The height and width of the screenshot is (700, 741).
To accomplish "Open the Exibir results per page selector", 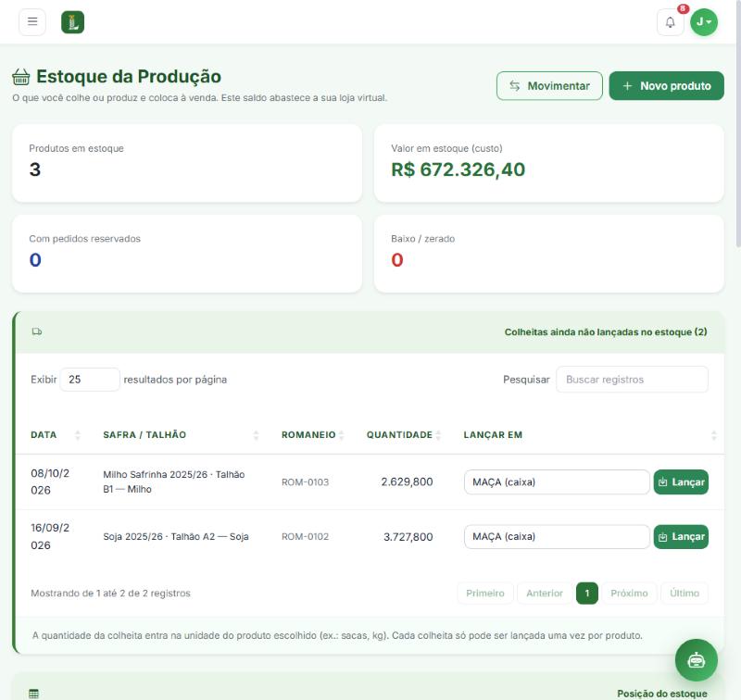I will coord(90,380).
